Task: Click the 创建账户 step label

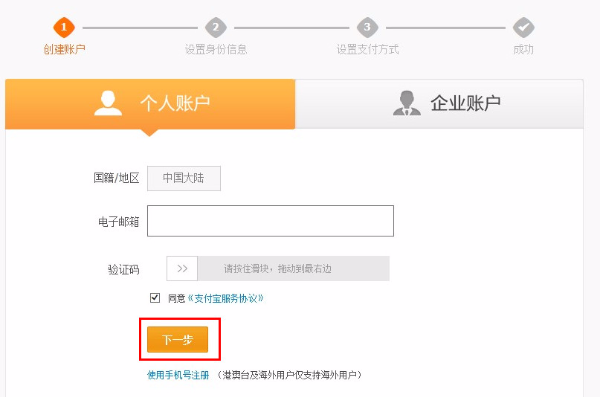Action: coord(64,49)
